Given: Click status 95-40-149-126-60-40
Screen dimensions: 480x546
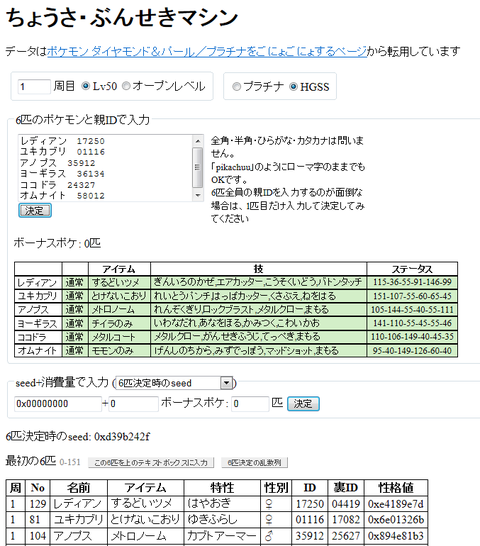Looking at the screenshot, I should click(x=412, y=350).
